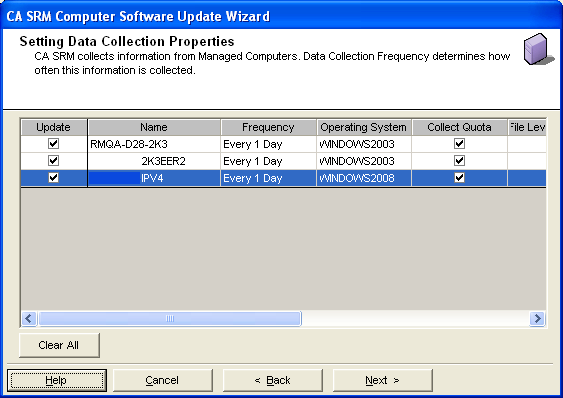563x398 pixels.
Task: Click Frequency cell for IPV4
Action: click(268, 178)
